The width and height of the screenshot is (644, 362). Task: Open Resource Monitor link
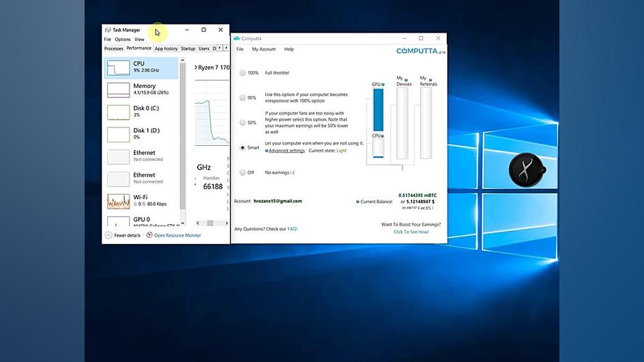(177, 235)
